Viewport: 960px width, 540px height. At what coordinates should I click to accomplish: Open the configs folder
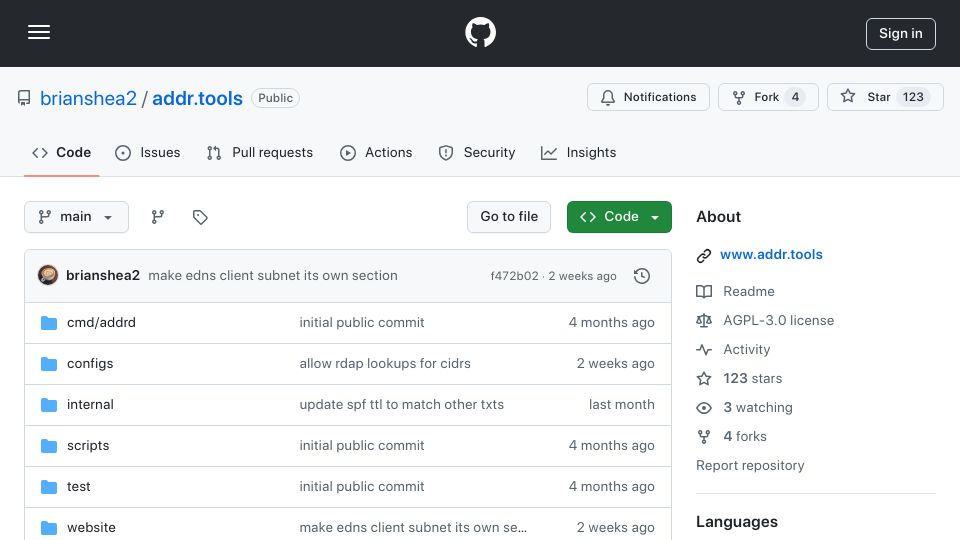pos(90,364)
